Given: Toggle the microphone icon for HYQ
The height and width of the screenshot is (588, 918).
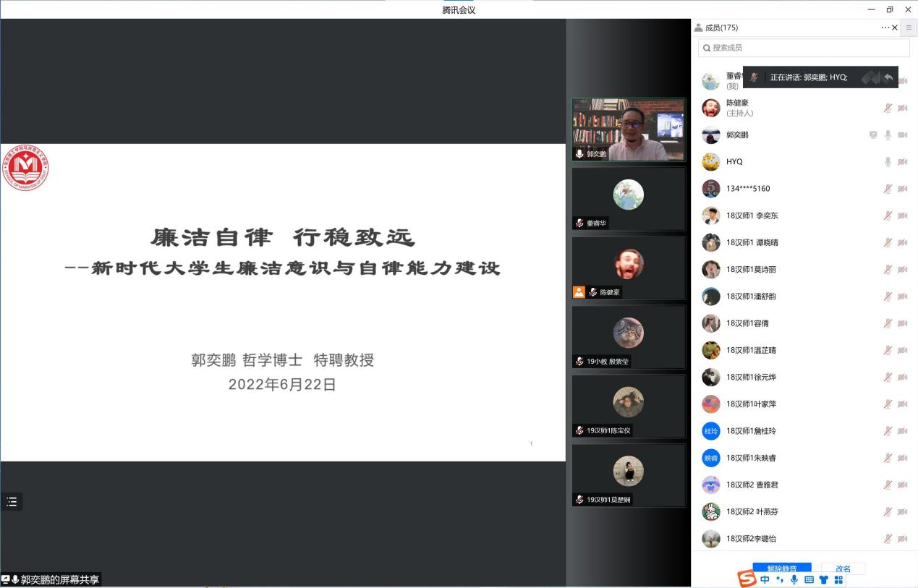Looking at the screenshot, I should pyautogui.click(x=888, y=162).
